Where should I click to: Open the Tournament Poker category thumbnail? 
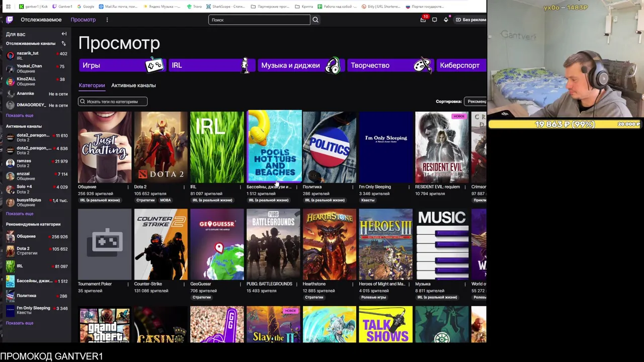105,244
